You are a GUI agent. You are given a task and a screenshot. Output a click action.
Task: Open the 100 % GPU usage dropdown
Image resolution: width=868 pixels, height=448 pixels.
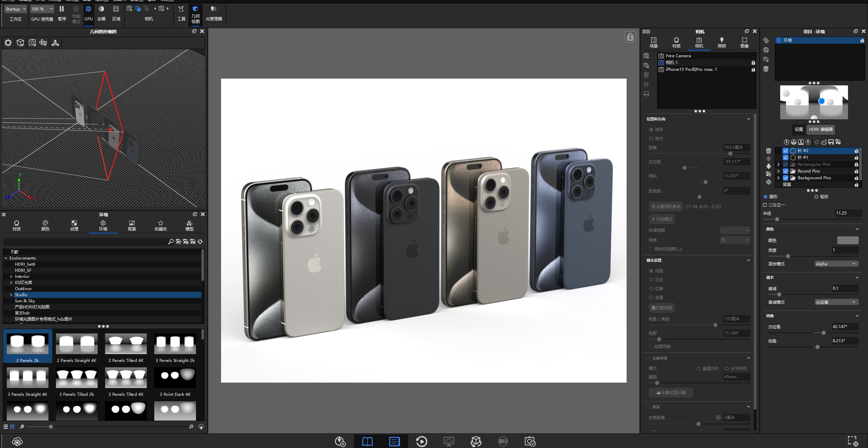tap(42, 9)
